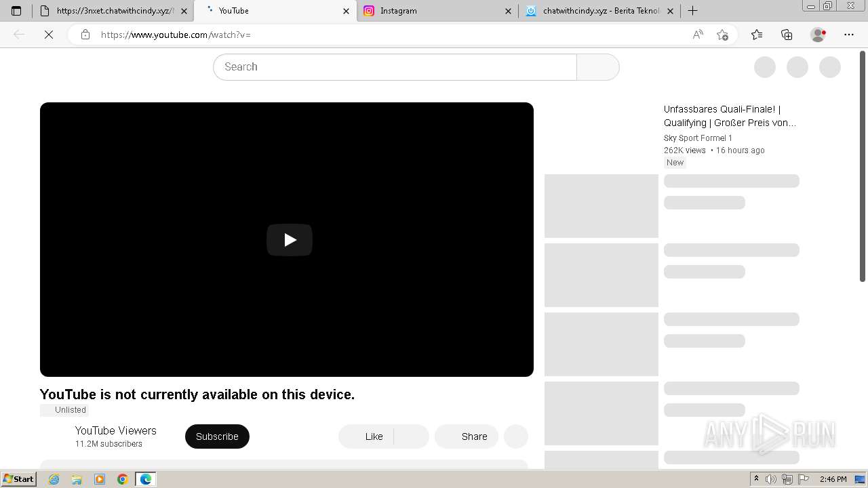Close the YouTube tab

click(346, 11)
